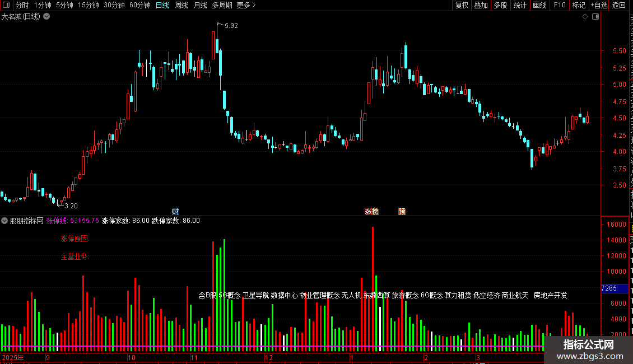This screenshot has height=364, width=633.
Task: Switch to 1分钟 chart period
Action: pos(43,5)
